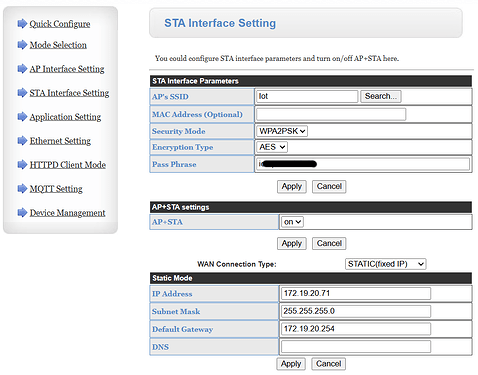478x375 pixels.
Task: Click the arrow icon beside Quick Configure
Action: [x=22, y=24]
